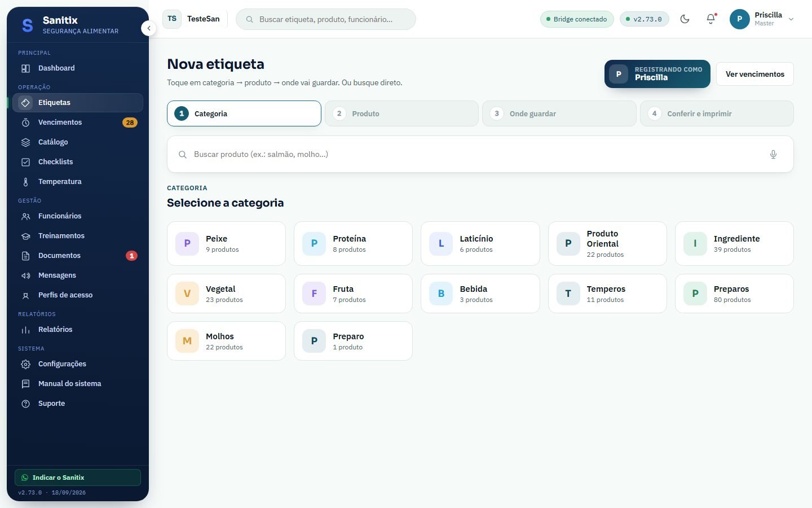Select the Categoria step tab
The height and width of the screenshot is (508, 812).
pyautogui.click(x=244, y=113)
